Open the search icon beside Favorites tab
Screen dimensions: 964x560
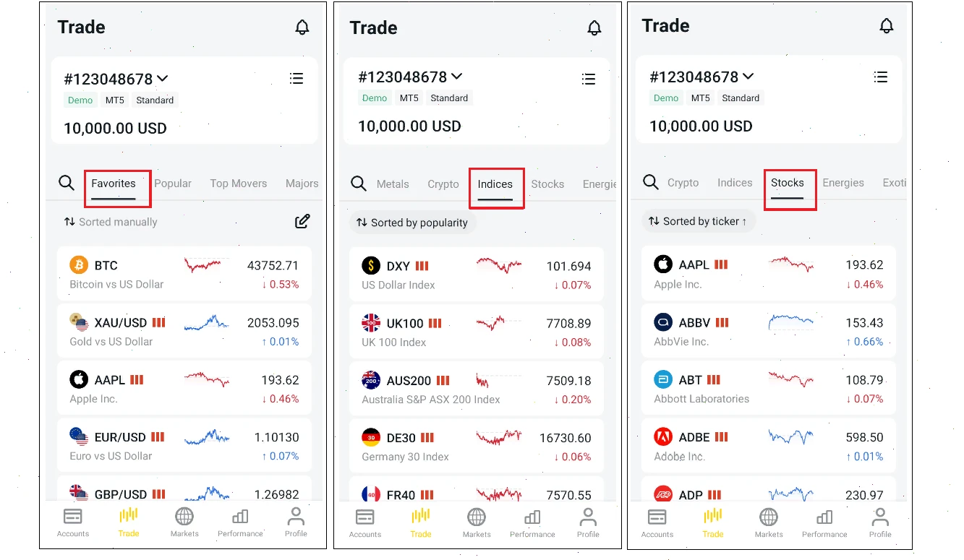(67, 183)
